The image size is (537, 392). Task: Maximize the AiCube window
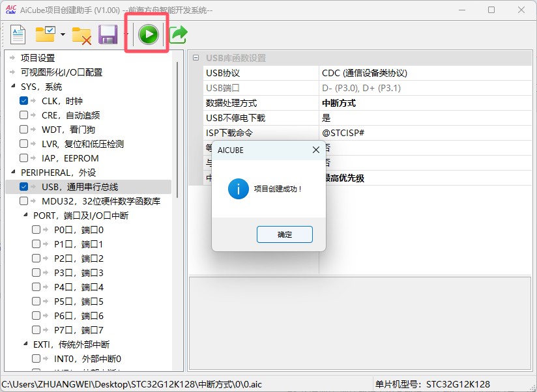pos(491,10)
